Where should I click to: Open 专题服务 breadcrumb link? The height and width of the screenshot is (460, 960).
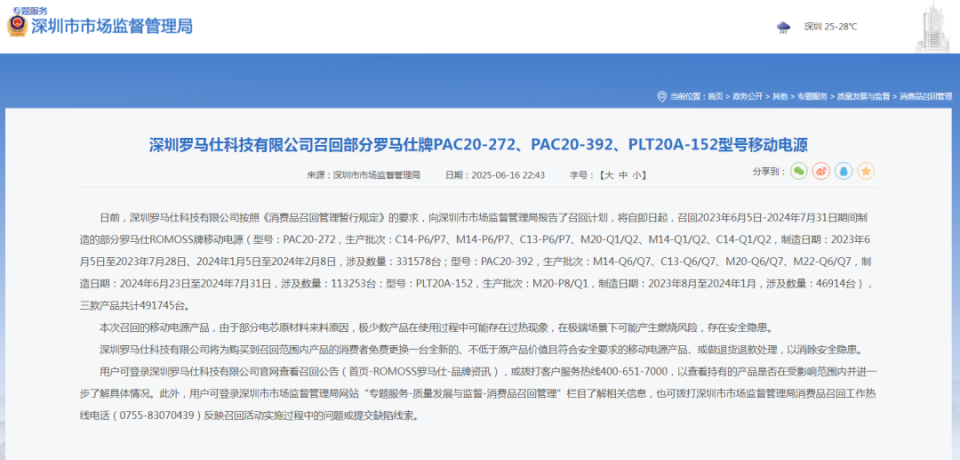812,96
